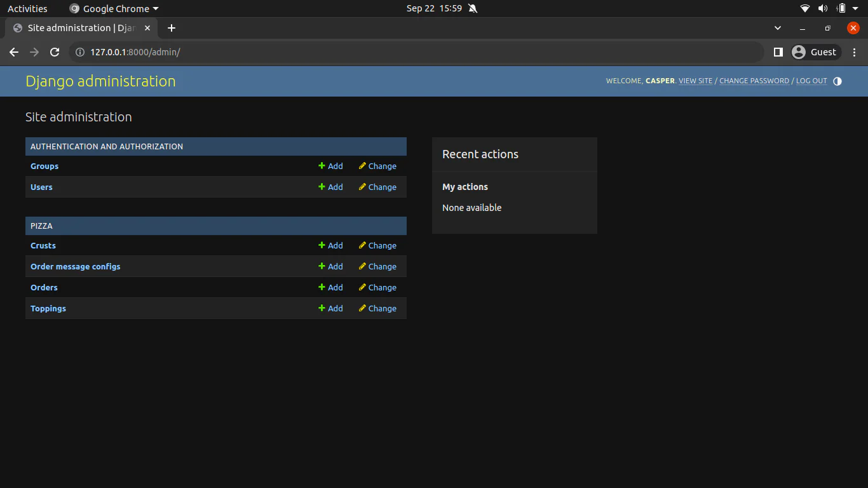Click the Site administration heading
The image size is (868, 488).
coord(79,117)
